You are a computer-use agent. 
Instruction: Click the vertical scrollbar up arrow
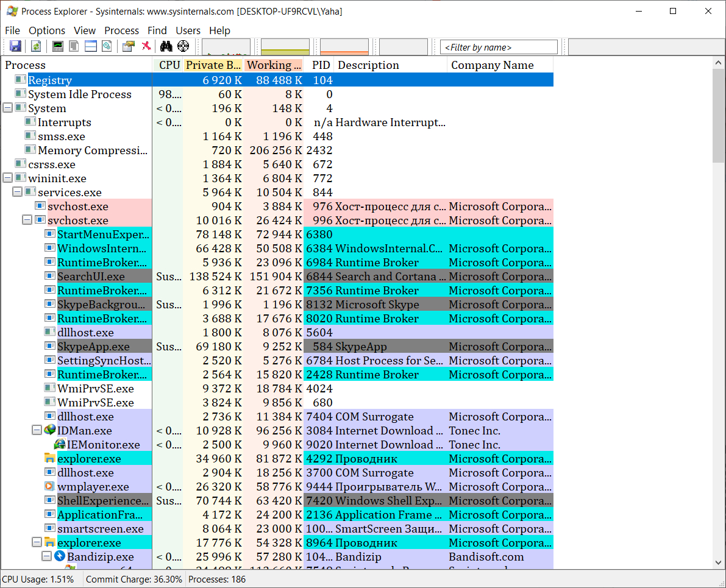point(718,63)
